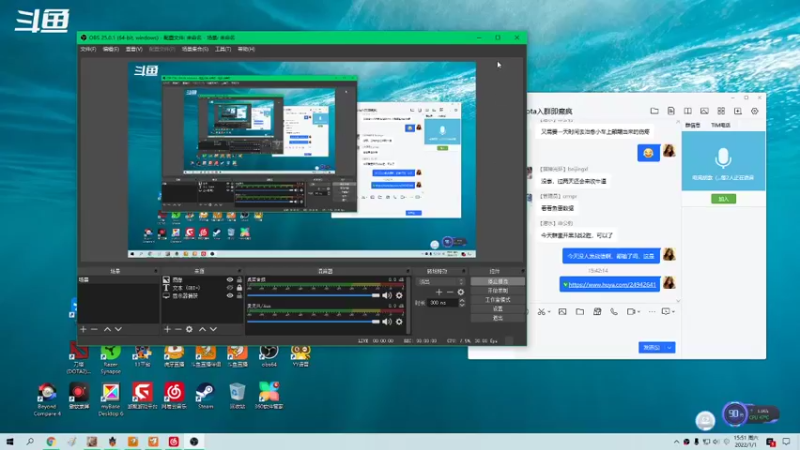
Task: Open group files folder icon in chat header
Action: pos(654,111)
